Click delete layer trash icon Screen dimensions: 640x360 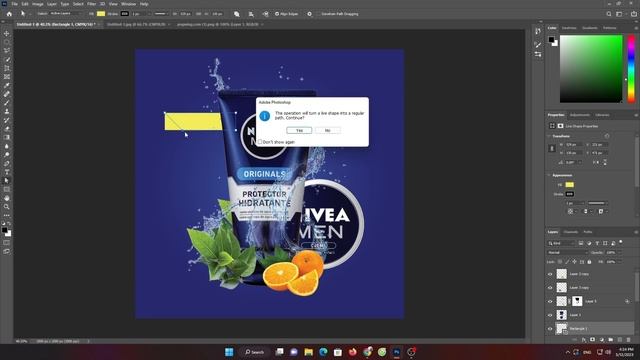tap(629, 340)
